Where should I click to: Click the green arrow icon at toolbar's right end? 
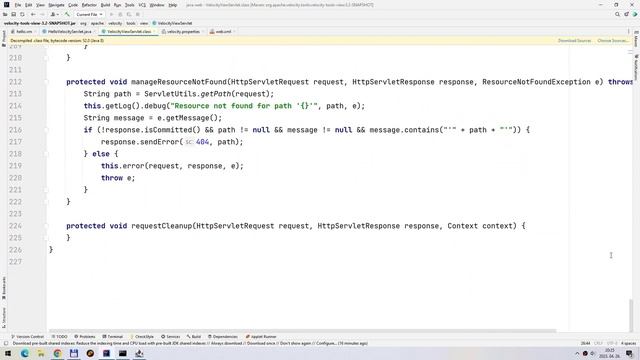point(635,14)
